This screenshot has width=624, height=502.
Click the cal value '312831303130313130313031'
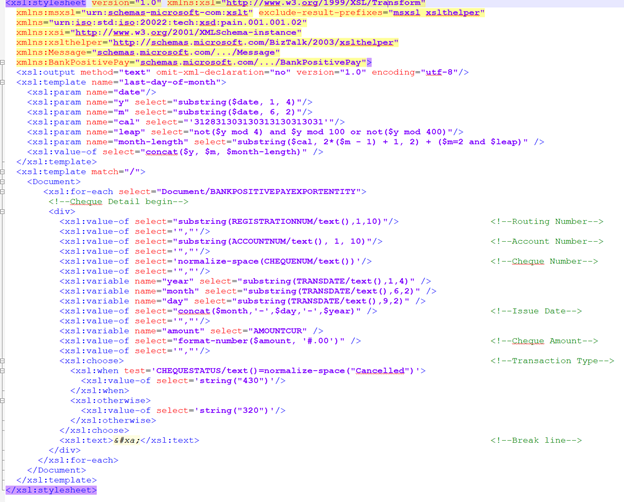(x=261, y=122)
